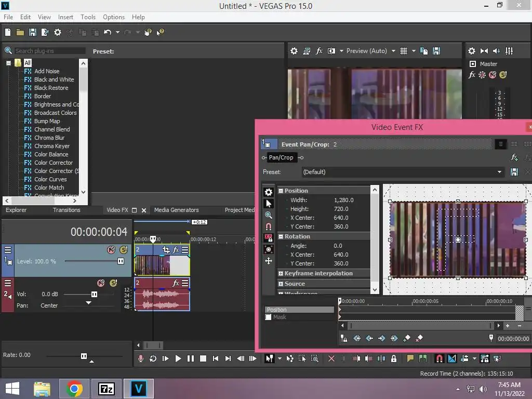Click the Move Freely cross tool in Pan/Crop
The image size is (532, 399).
(269, 261)
